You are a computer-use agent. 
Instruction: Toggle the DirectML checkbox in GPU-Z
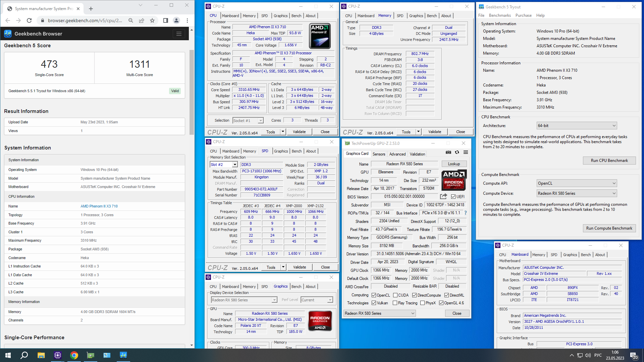[x=446, y=295]
